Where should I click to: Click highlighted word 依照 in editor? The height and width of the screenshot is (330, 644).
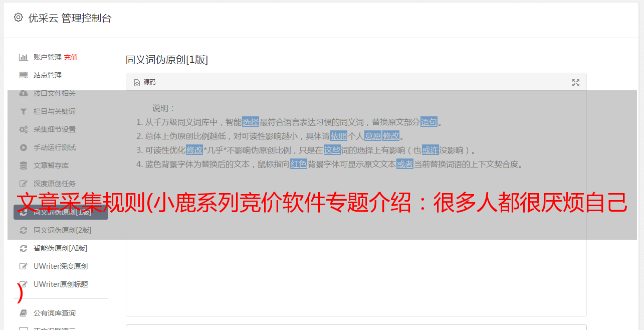point(338,136)
